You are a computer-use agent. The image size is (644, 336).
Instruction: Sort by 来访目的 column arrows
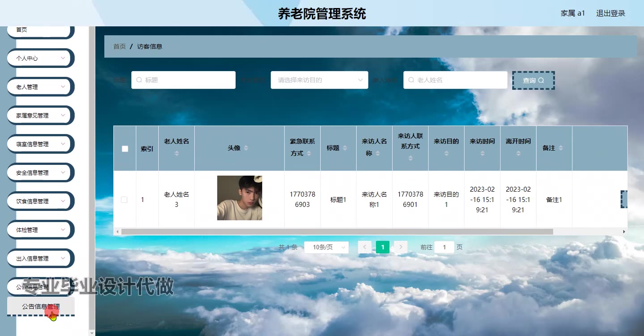click(x=446, y=153)
